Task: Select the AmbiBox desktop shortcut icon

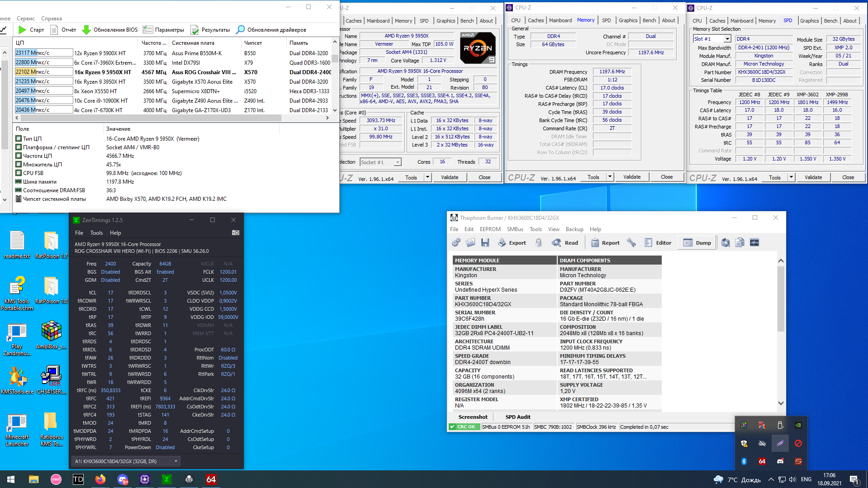Action: 51,335
